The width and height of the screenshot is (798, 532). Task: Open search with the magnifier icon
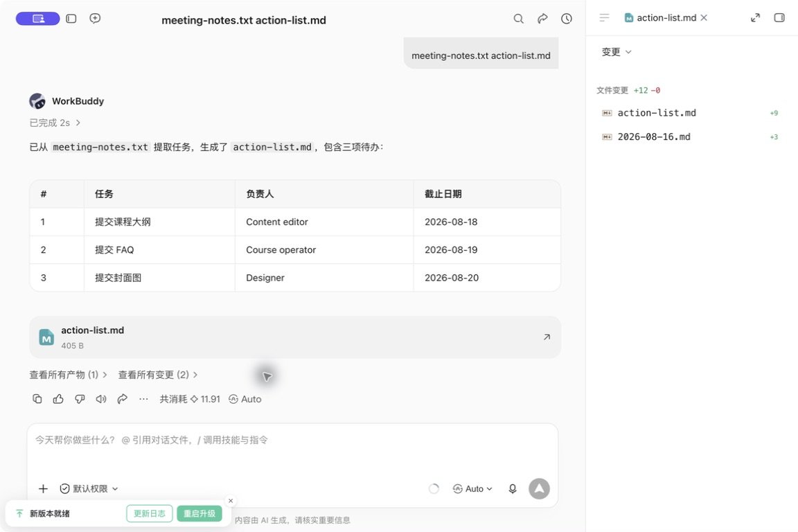pos(518,19)
